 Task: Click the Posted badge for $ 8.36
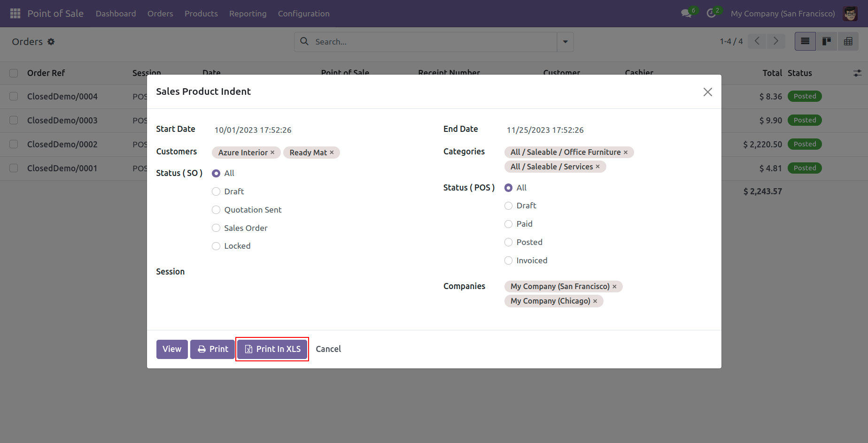click(805, 96)
